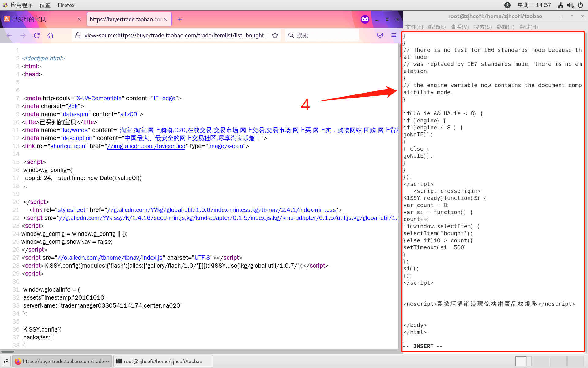The width and height of the screenshot is (588, 368).
Task: Close the Firefox window
Action: (x=398, y=20)
